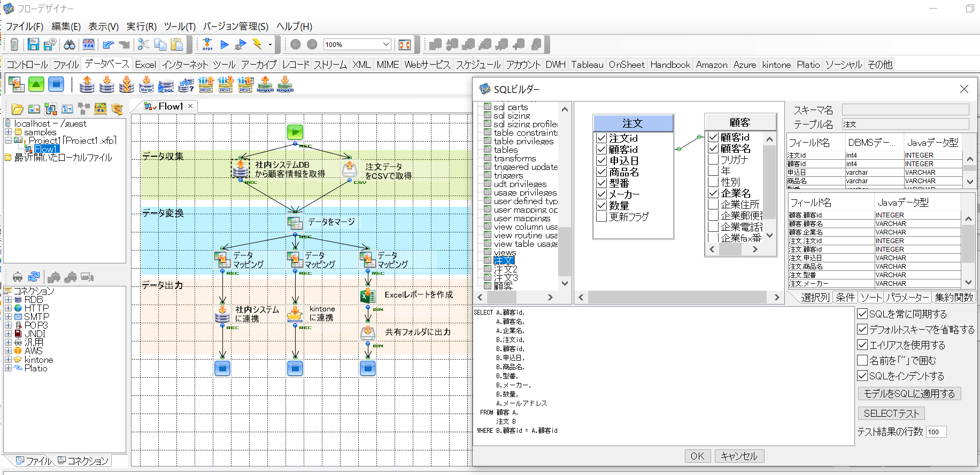Click the scissors cut icon

tap(143, 44)
